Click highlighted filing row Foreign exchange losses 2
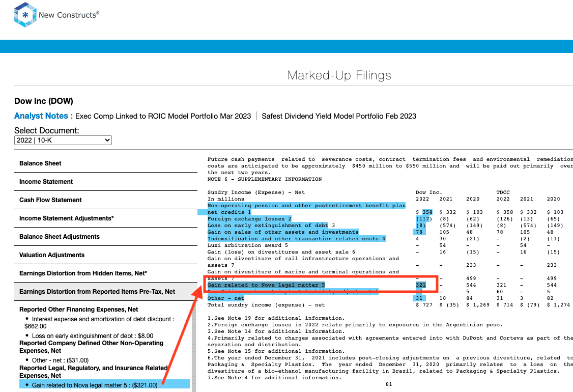Screen dimensions: 573x392 (249, 219)
